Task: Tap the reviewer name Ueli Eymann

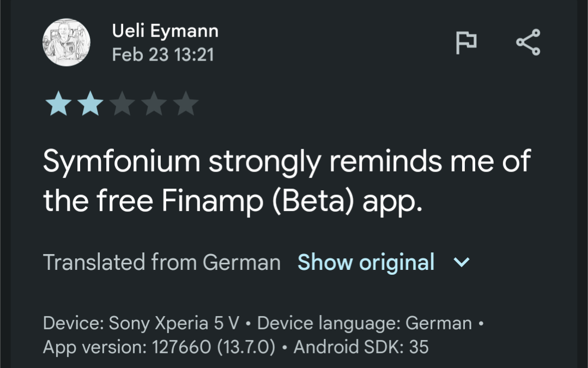Action: pyautogui.click(x=165, y=31)
